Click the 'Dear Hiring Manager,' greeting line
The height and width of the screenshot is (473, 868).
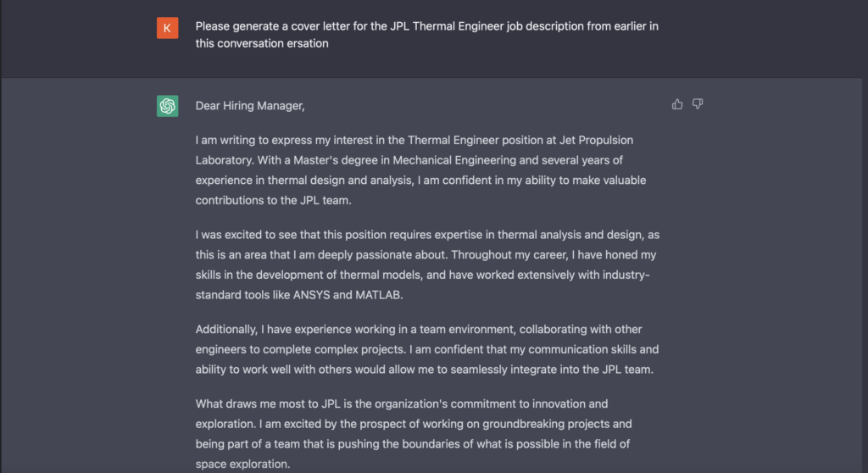[x=250, y=106]
